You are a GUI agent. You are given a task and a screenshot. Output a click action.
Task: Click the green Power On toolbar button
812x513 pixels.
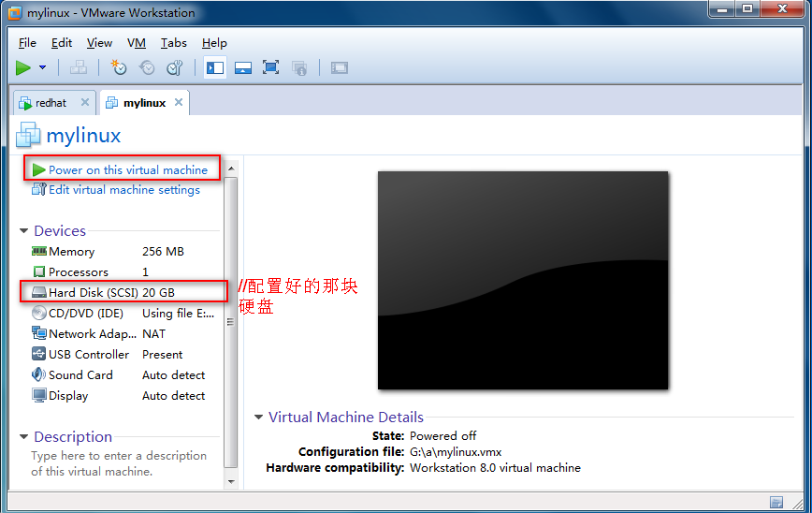(22, 67)
